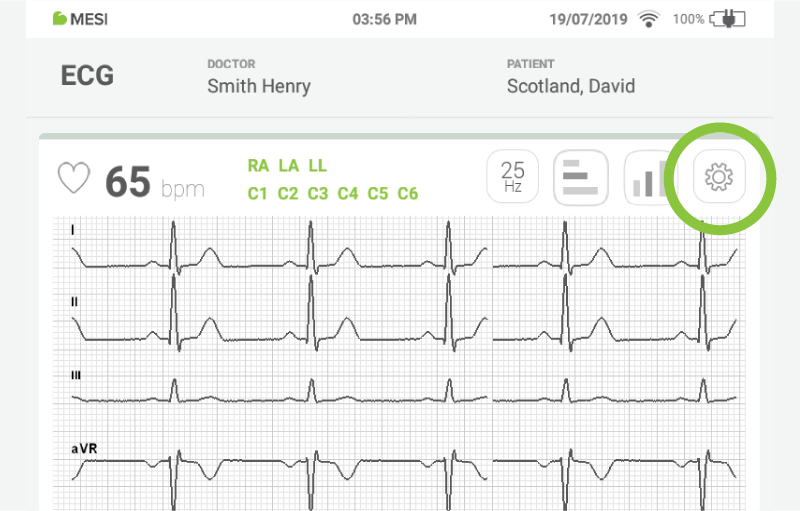
Task: Open the ECG settings gear
Action: point(719,178)
